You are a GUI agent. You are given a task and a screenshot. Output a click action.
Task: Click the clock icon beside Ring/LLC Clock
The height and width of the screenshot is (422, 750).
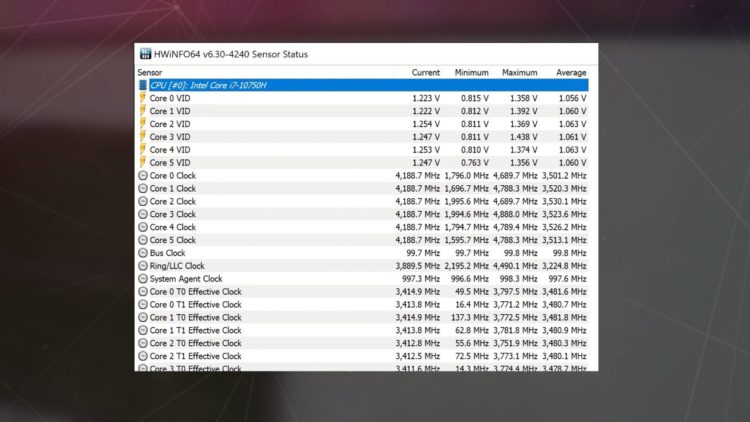142,267
